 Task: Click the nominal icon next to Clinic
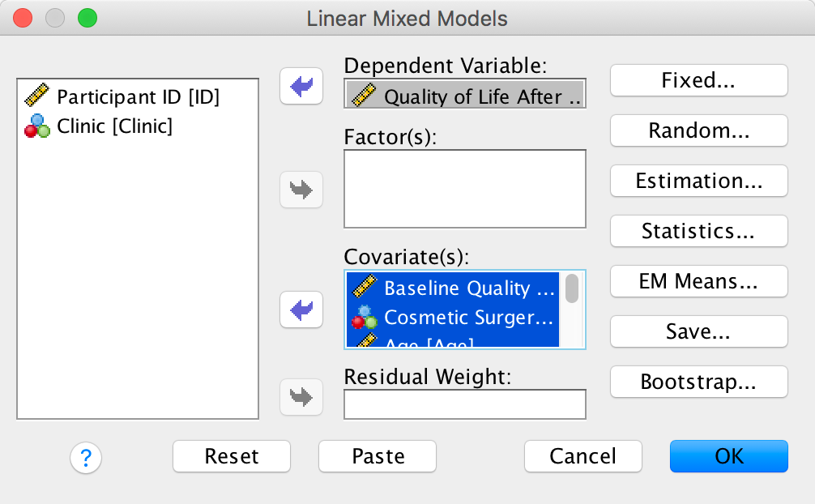click(x=37, y=126)
